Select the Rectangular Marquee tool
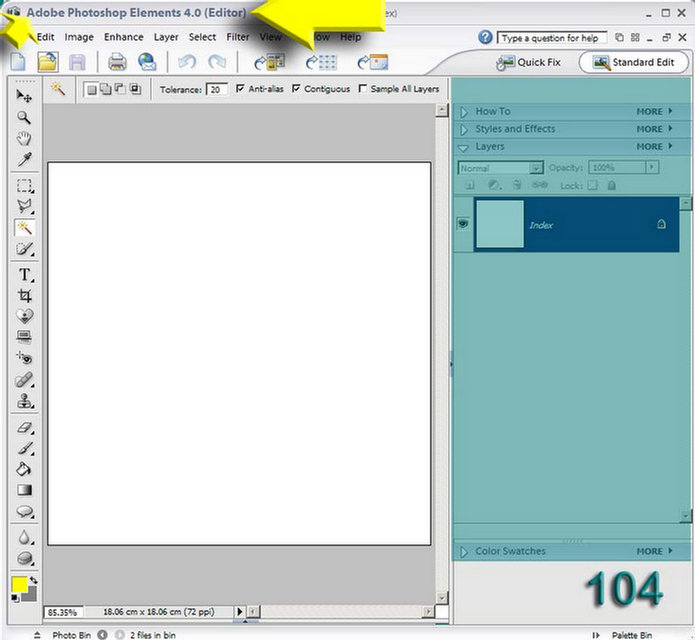Viewport: 695px width, 640px height. click(24, 185)
